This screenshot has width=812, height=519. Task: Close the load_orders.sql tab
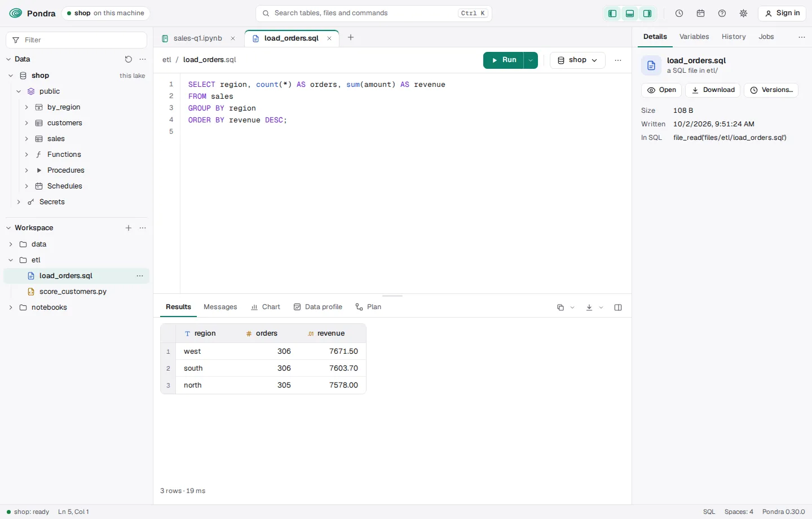pos(329,38)
